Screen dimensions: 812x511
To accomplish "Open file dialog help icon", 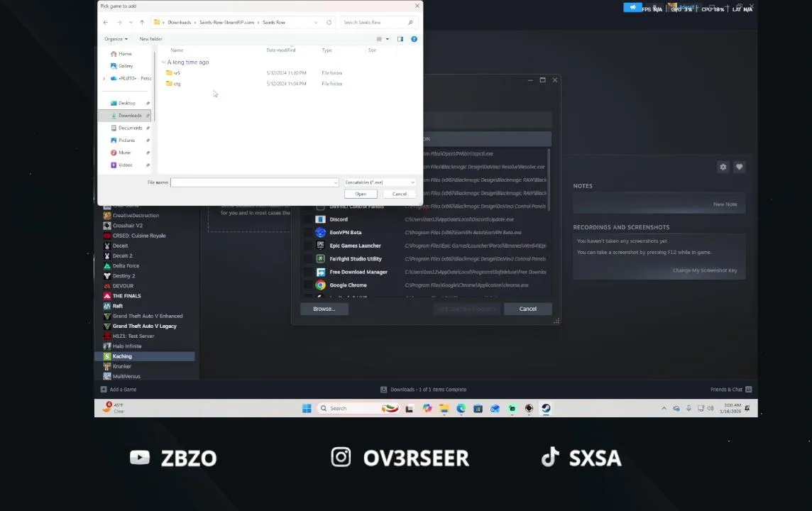I will click(x=415, y=39).
